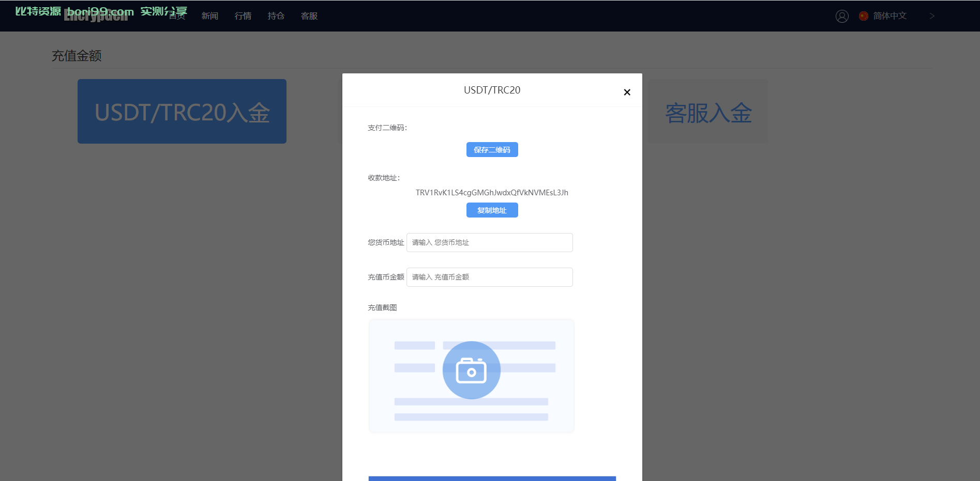The image size is (980, 481).
Task: Open the 客服 customer service menu item
Action: [x=309, y=16]
